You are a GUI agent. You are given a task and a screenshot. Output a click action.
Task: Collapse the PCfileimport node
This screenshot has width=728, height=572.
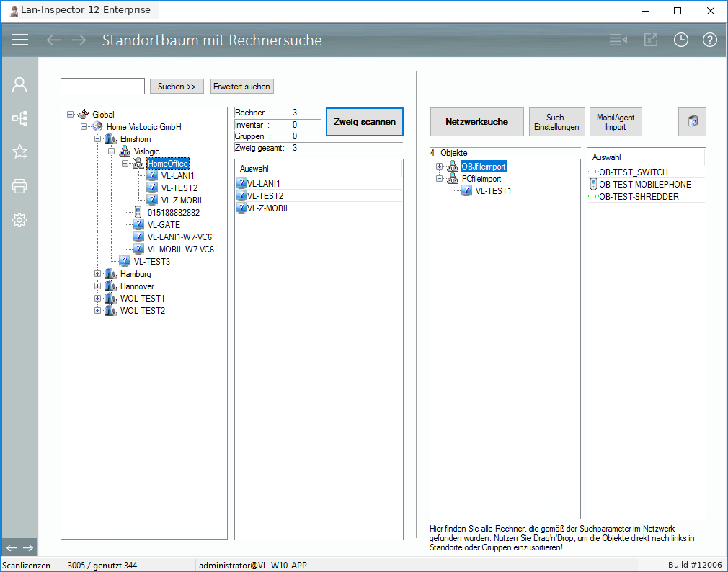439,178
